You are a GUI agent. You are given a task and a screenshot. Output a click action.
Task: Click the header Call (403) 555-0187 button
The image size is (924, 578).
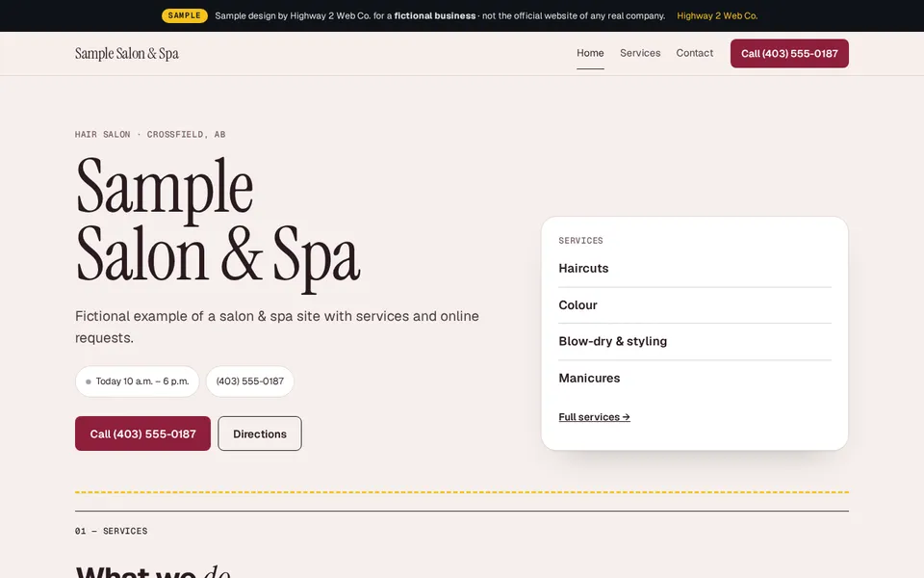pyautogui.click(x=789, y=54)
